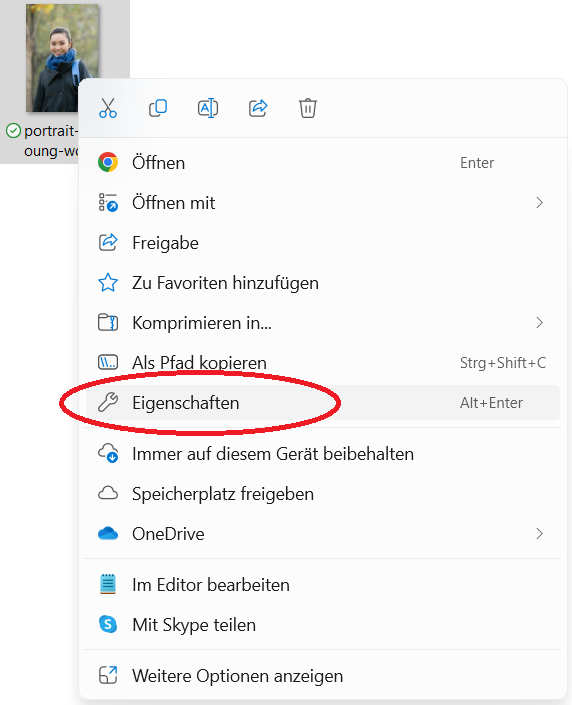
Task: Click the Skype icon
Action: 108,625
